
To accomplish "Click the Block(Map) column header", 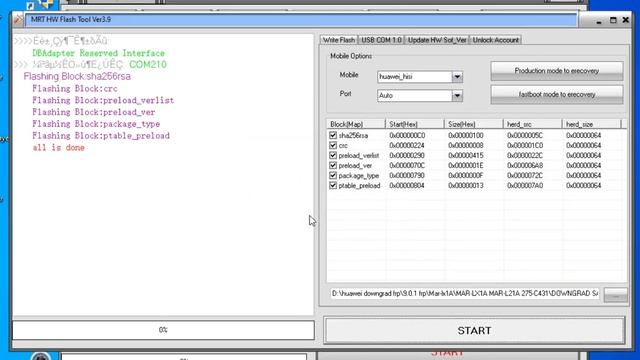I will [356, 124].
